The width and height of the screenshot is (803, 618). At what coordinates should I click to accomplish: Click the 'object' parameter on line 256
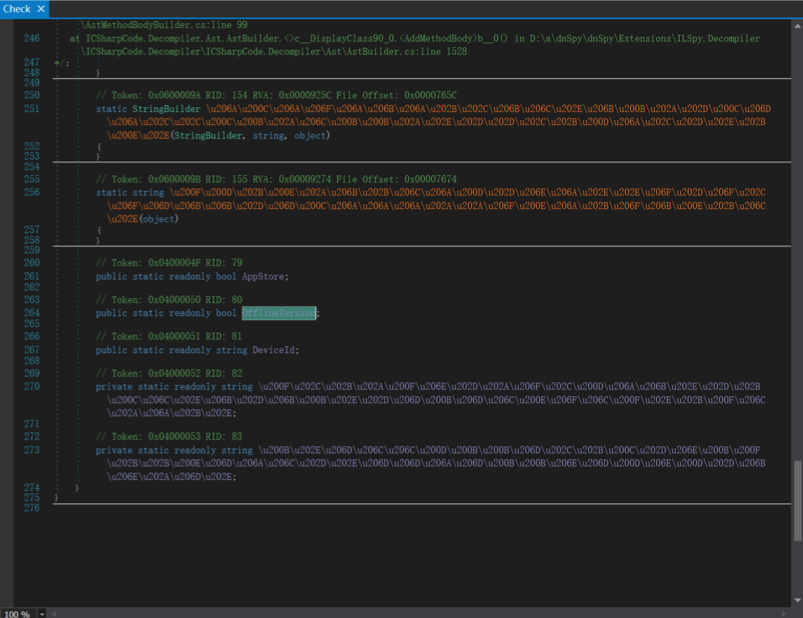pos(158,219)
